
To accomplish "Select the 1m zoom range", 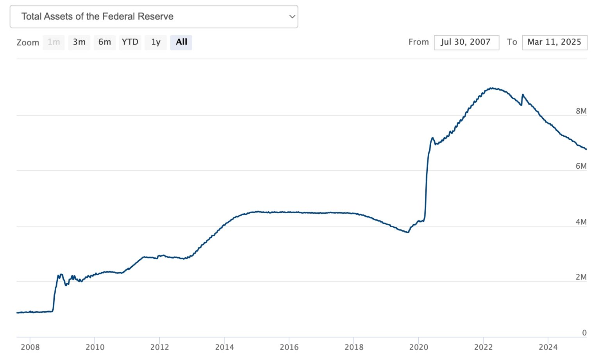I will pyautogui.click(x=54, y=42).
